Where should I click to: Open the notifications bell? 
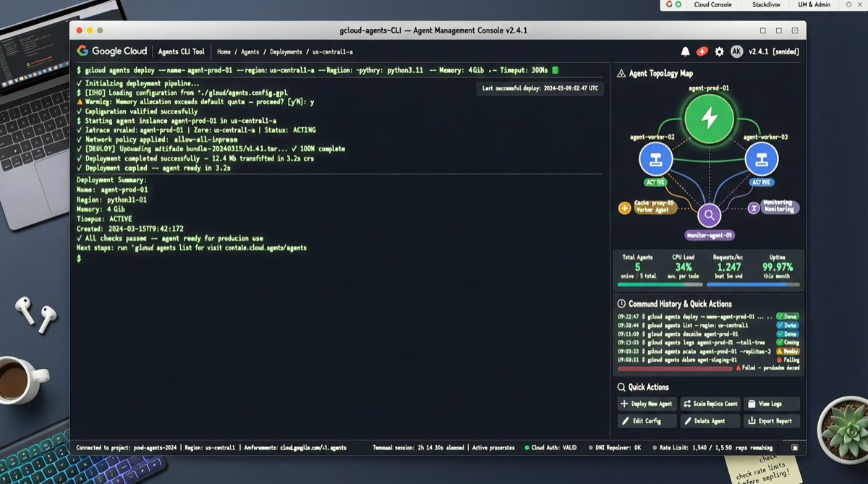click(685, 51)
